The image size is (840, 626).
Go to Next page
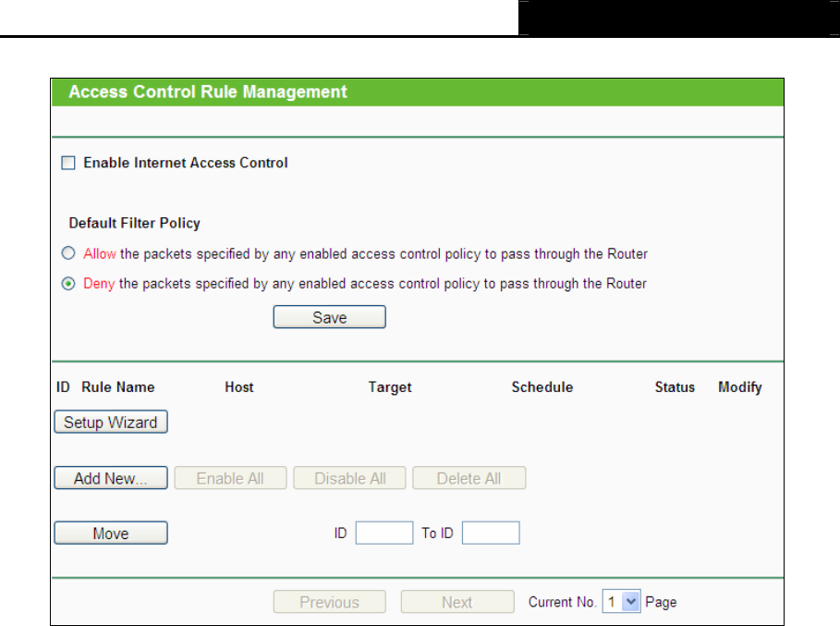point(457,601)
